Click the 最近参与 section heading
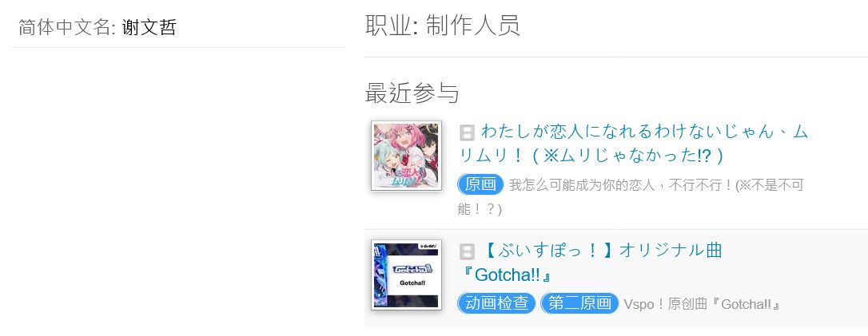The image size is (868, 336). point(412,93)
